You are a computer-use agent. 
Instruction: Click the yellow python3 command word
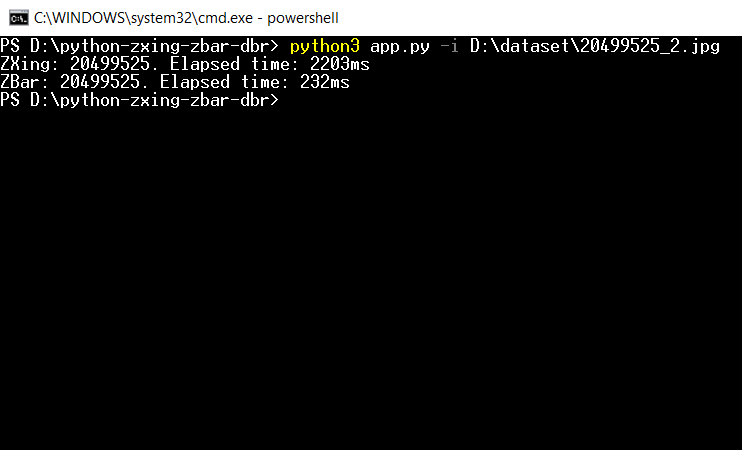pyautogui.click(x=325, y=46)
